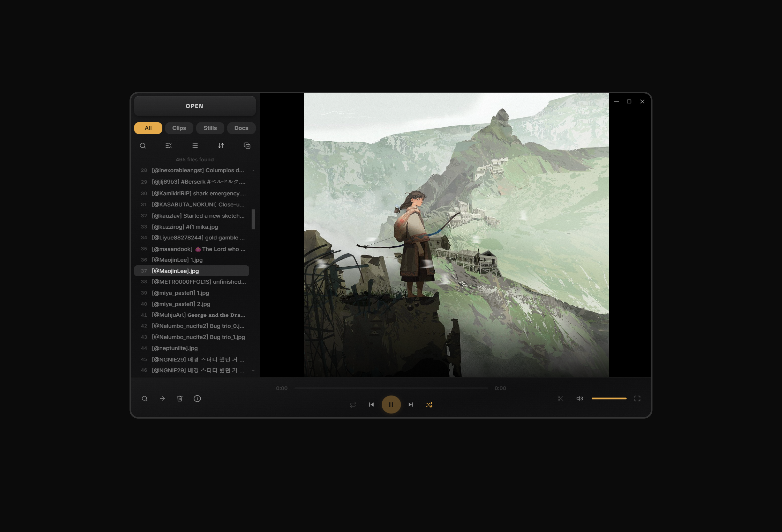Screen dimensions: 782x532
Task: Select "[@MuhjuArt] George and the Dra..." file
Action: pyautogui.click(x=191, y=315)
